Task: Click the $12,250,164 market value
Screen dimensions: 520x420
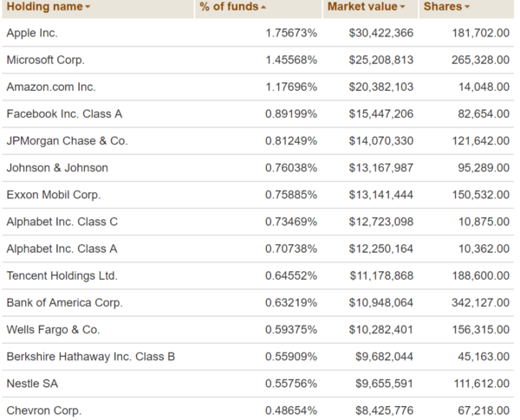Action: tap(381, 249)
